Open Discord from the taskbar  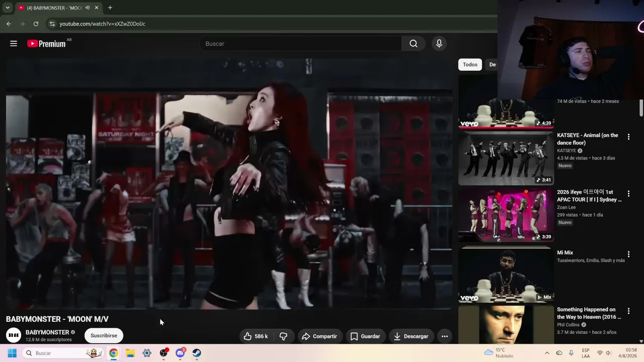(180, 353)
